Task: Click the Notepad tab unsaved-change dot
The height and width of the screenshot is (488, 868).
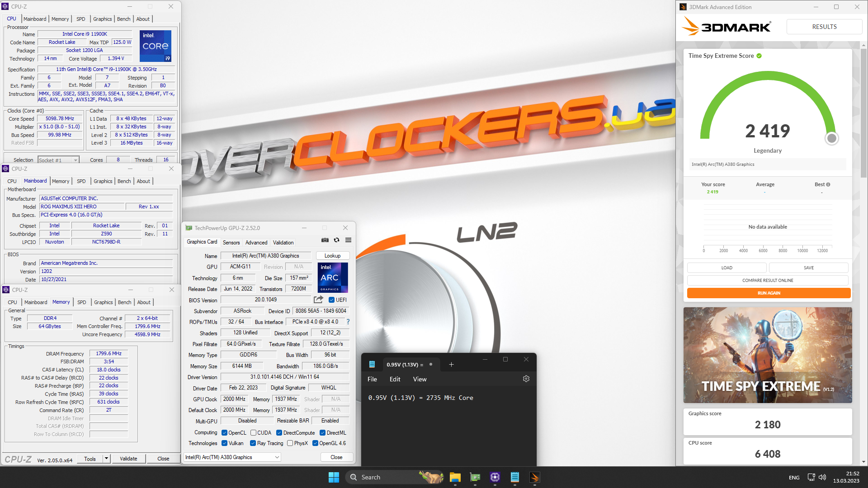Action: coord(431,365)
